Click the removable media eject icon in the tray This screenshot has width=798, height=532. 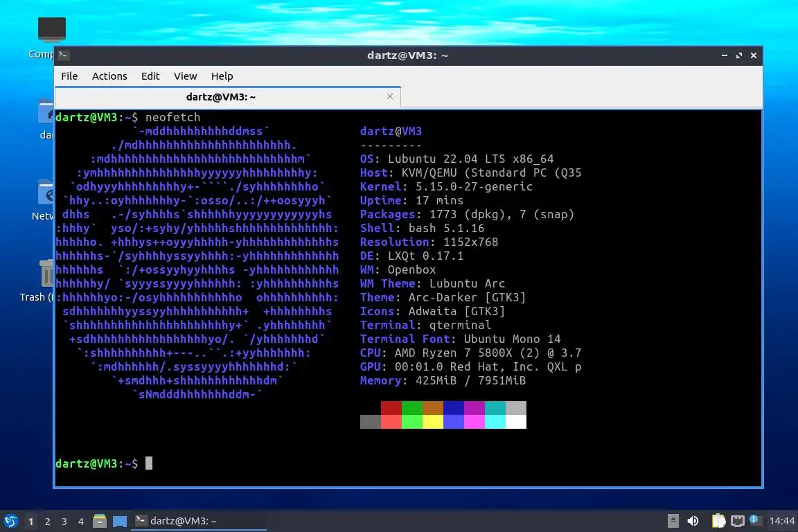point(673,520)
